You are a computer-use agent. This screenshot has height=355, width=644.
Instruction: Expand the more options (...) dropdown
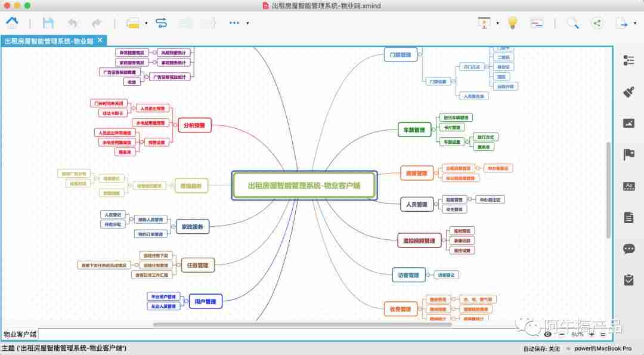[233, 23]
